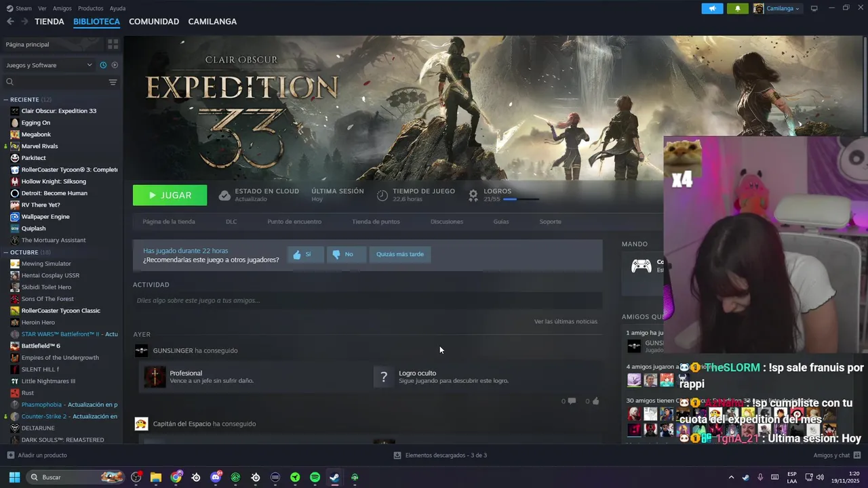868x488 pixels.
Task: Click the library search field
Action: [x=54, y=82]
